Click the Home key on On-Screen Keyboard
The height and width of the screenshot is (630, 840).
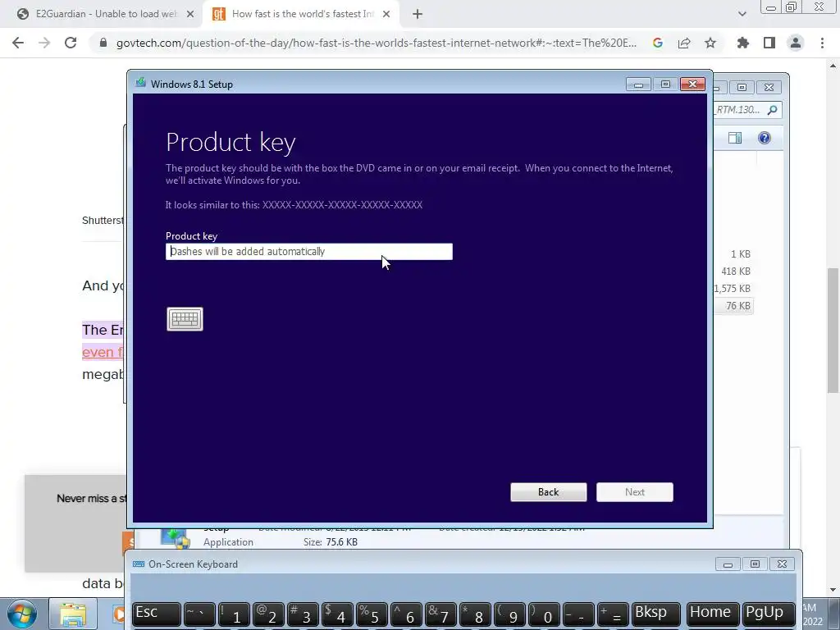(713, 614)
